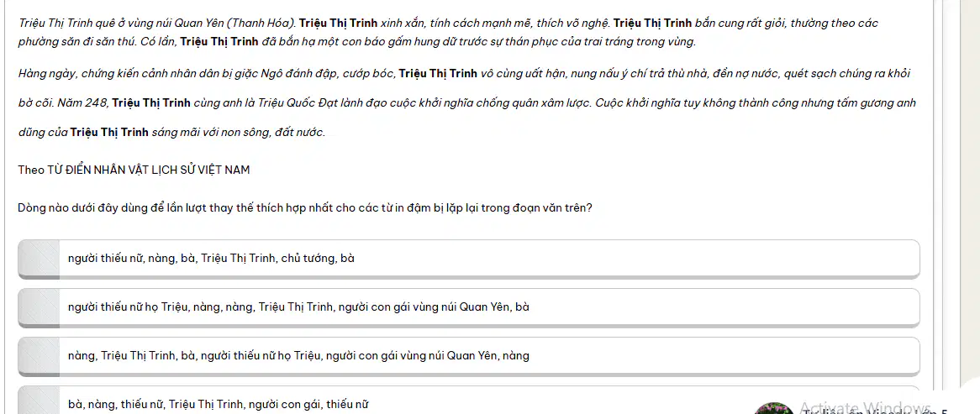
Task: Click the source line "Theo TỪ ĐIỂN NHÂN VẬT LỊCH SỬ VIỆT NAM"
Action: pos(134,170)
